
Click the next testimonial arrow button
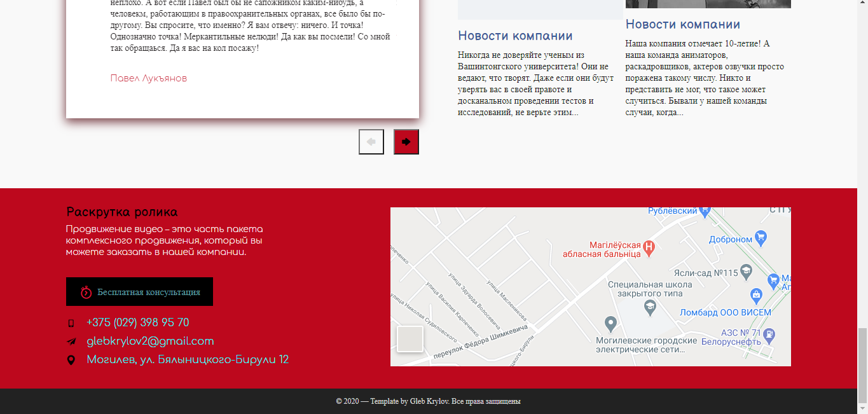tap(406, 142)
